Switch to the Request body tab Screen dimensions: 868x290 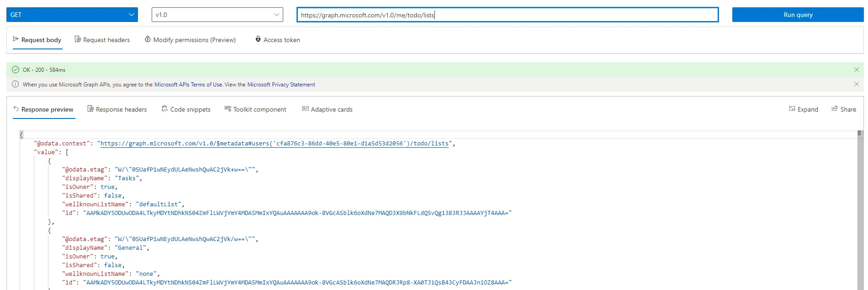[37, 40]
